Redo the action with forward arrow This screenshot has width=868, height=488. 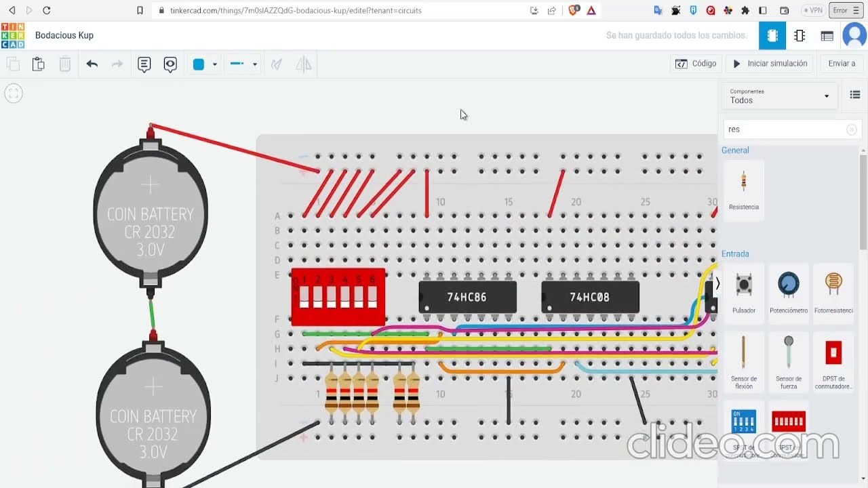coord(117,64)
